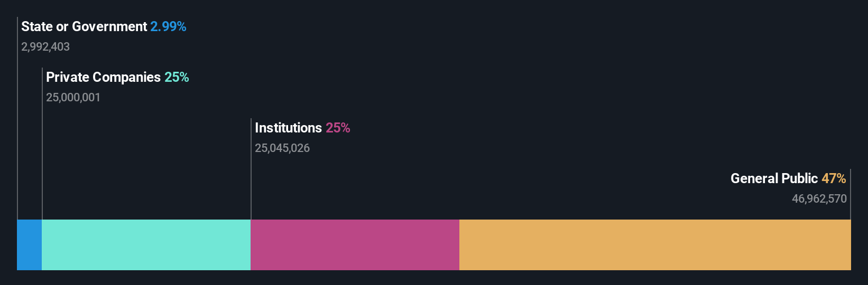Click the vertical leader line above Institutions segment
The image size is (868, 285).
tap(251, 169)
